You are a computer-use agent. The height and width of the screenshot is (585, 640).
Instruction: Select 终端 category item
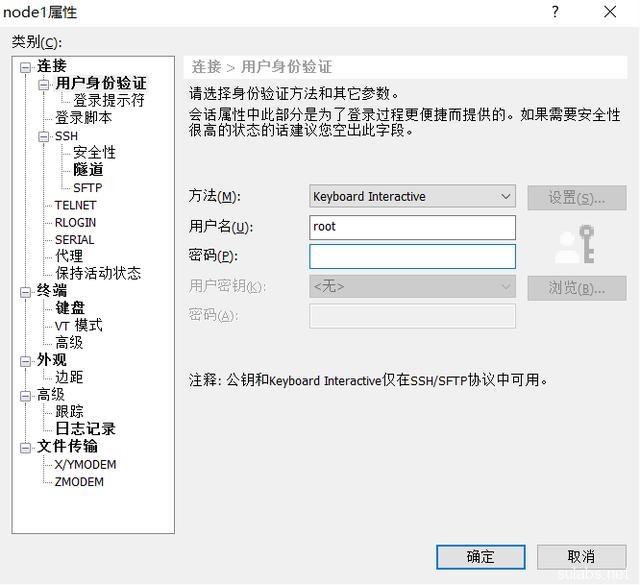pyautogui.click(x=51, y=291)
